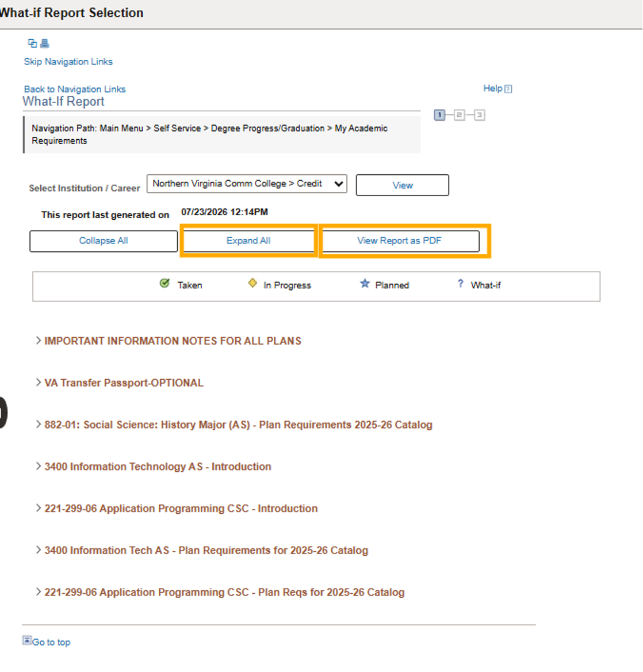
Task: Open Help question mark icon
Action: tap(508, 89)
